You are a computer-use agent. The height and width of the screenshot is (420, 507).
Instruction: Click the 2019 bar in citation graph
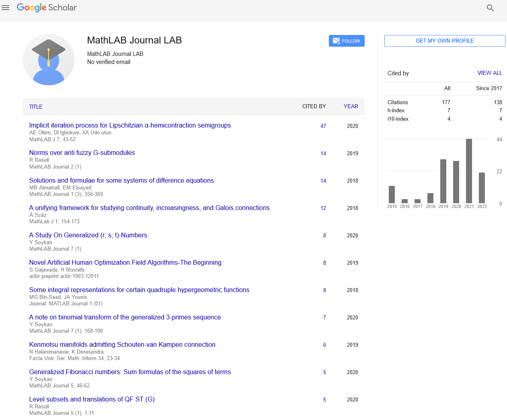tap(443, 181)
